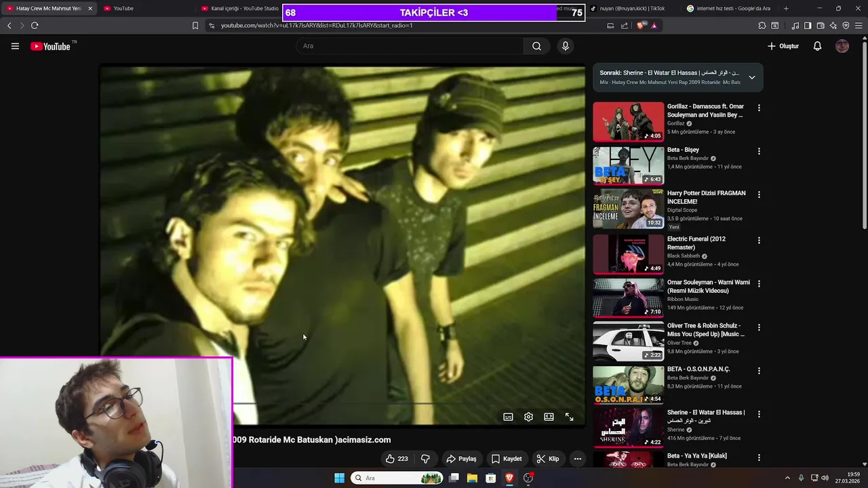
Task: Open the YouTube guide hamburger menu
Action: pyautogui.click(x=15, y=46)
